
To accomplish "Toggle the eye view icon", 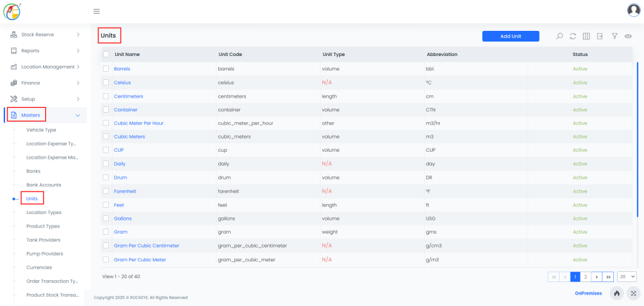I will coord(628,37).
